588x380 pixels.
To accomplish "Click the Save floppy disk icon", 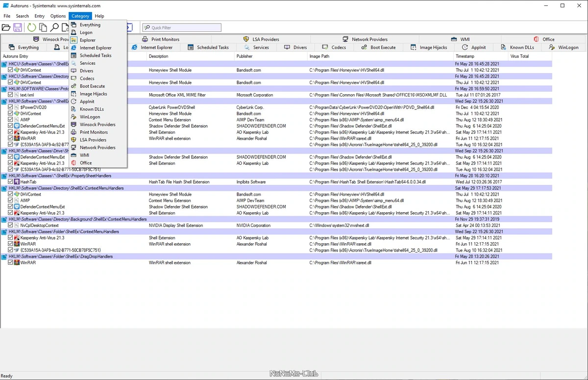I will pyautogui.click(x=18, y=28).
